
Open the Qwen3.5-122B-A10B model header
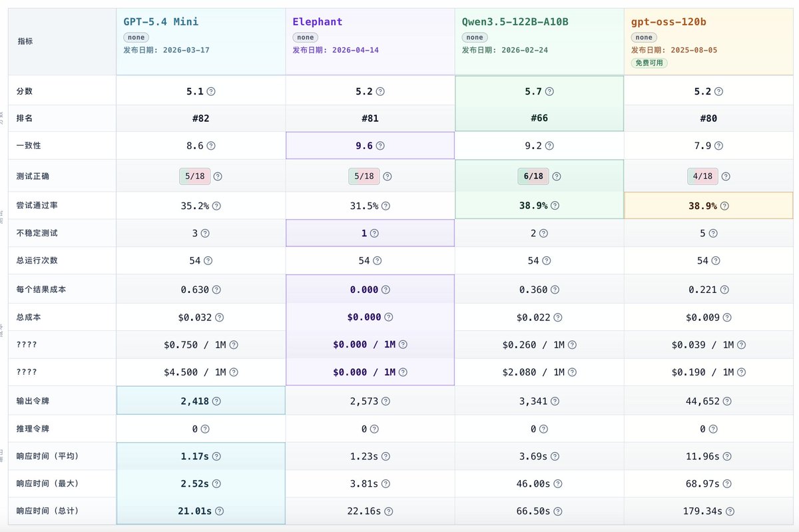coord(515,22)
